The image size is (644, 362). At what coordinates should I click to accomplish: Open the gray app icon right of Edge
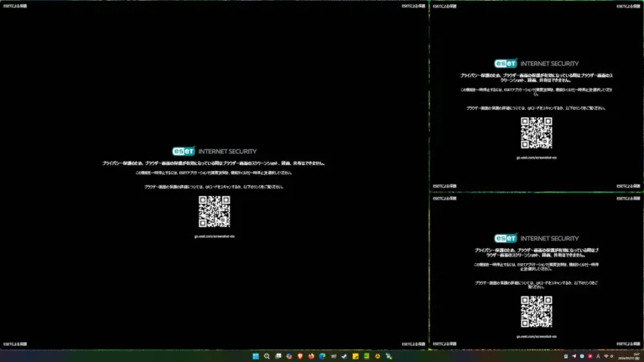click(334, 356)
